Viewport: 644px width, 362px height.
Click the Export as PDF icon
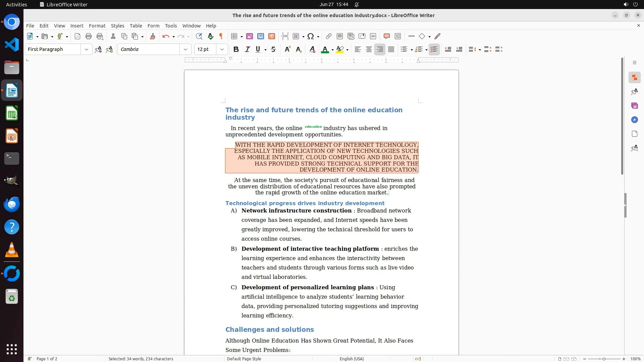77,37
